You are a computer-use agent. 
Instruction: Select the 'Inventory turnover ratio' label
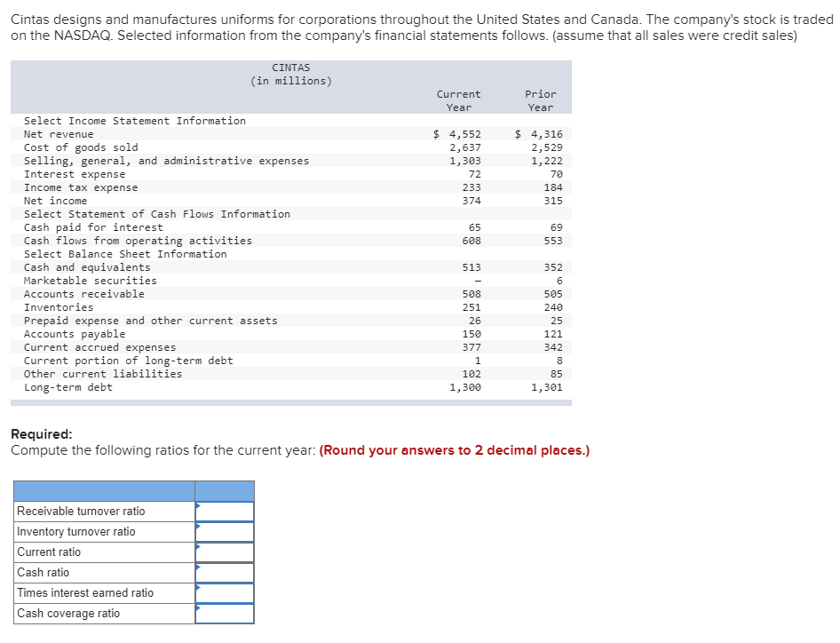76,532
